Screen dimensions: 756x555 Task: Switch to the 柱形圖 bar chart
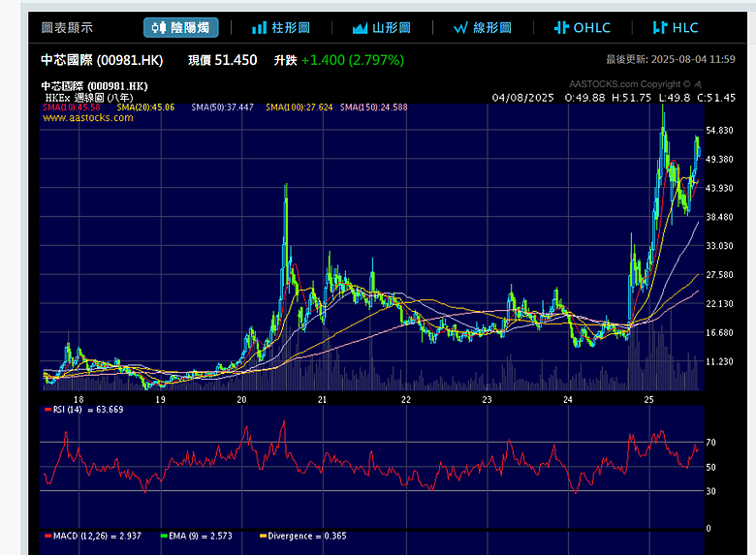(x=281, y=27)
